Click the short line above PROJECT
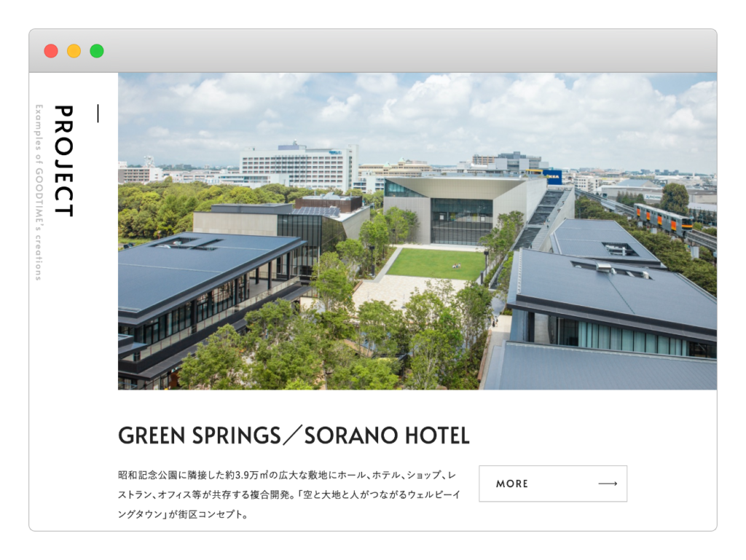Viewport: 746px width, 560px height. 98,114
